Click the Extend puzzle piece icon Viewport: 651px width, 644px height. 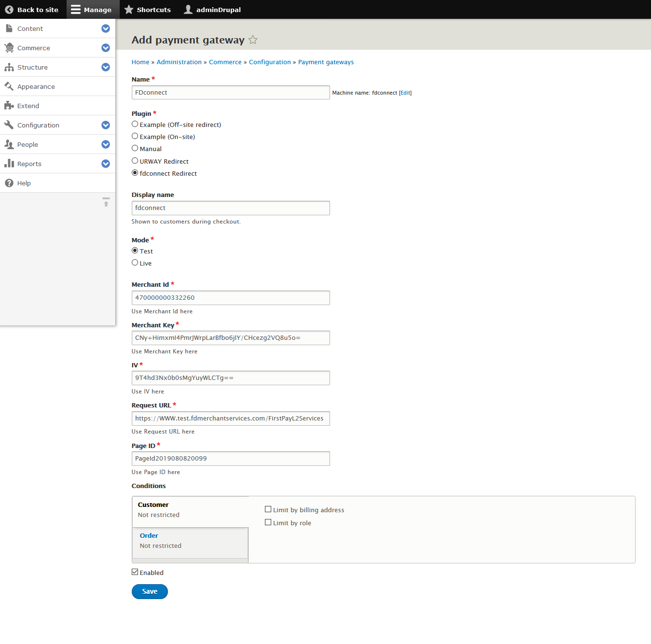[x=9, y=106]
